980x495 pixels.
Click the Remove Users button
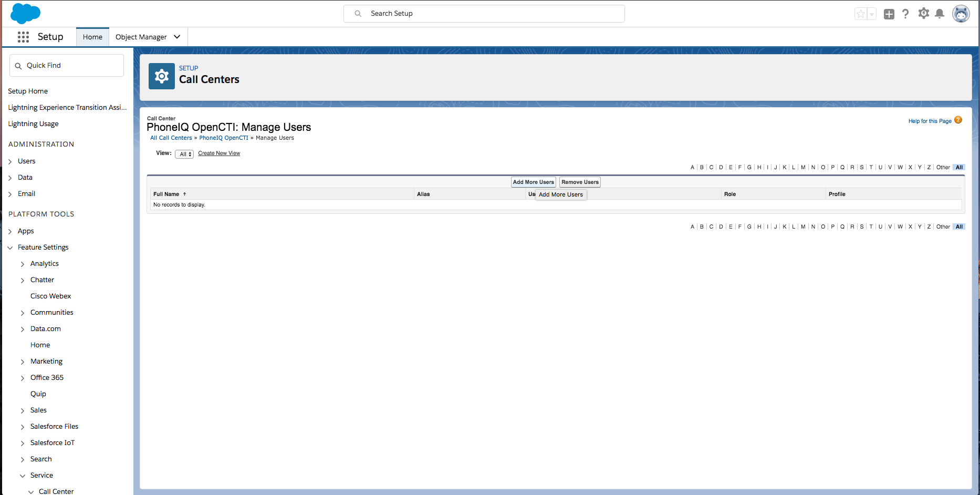580,182
